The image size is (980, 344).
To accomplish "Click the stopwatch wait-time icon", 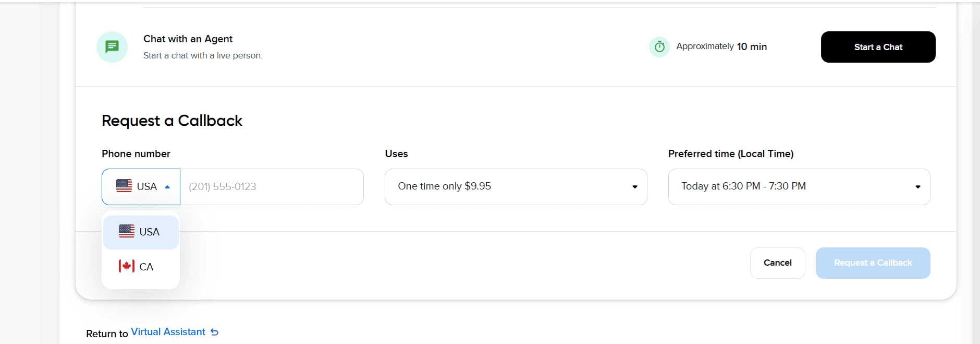I will (659, 47).
